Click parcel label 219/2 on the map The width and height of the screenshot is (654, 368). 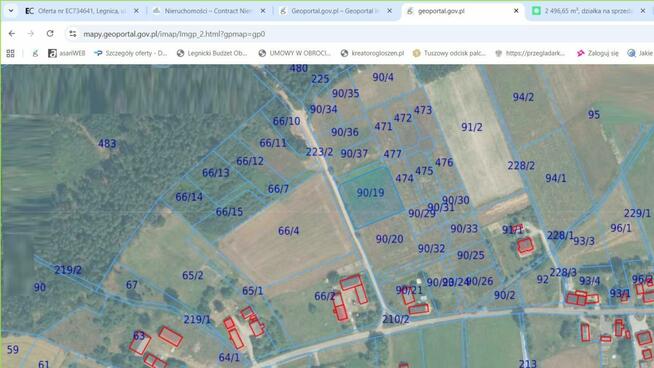68,270
